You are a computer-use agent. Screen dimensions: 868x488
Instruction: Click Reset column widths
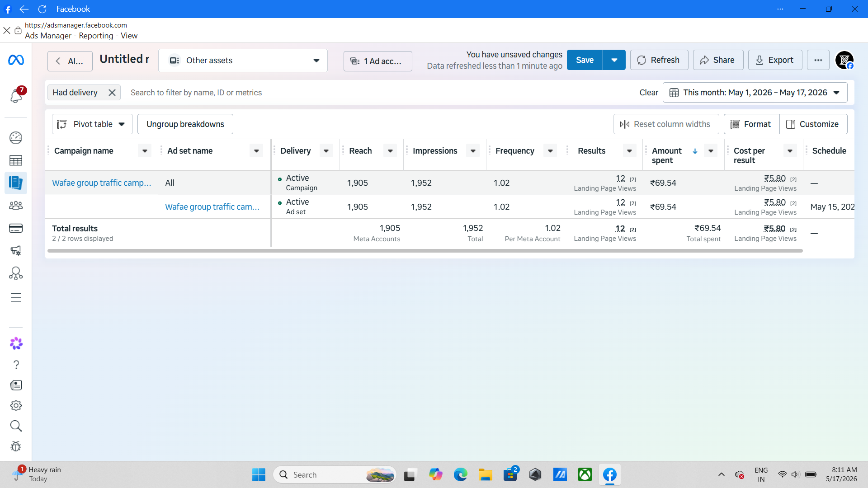pos(666,124)
